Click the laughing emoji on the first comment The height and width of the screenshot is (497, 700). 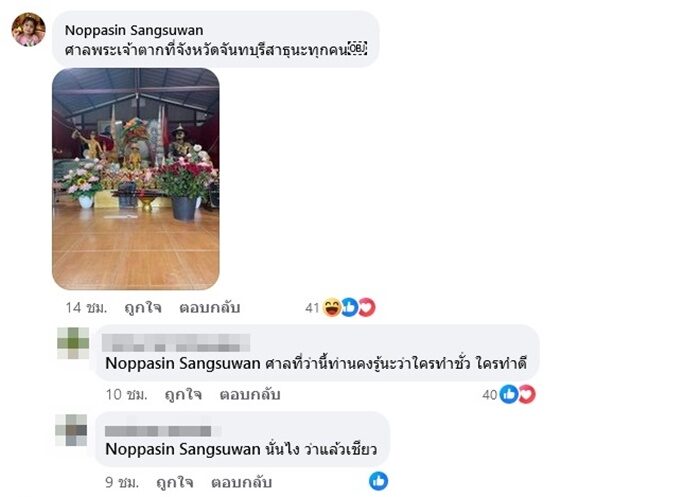332,307
